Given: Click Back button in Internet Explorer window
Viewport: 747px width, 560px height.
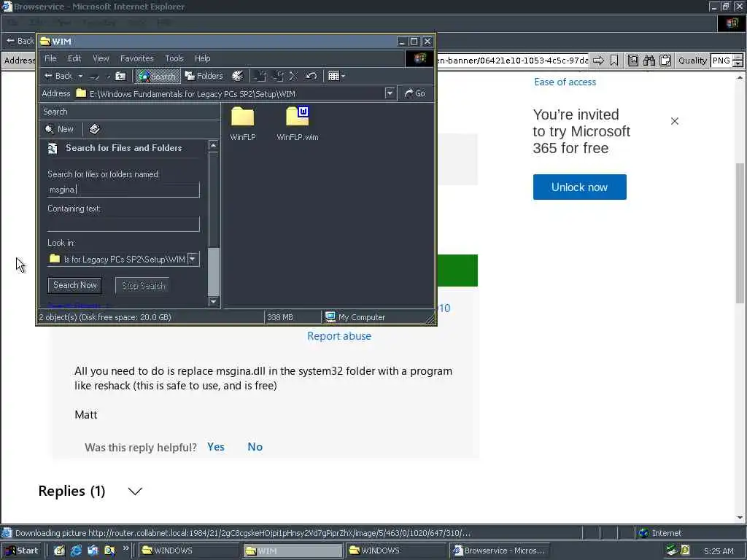Looking at the screenshot, I should pyautogui.click(x=20, y=41).
